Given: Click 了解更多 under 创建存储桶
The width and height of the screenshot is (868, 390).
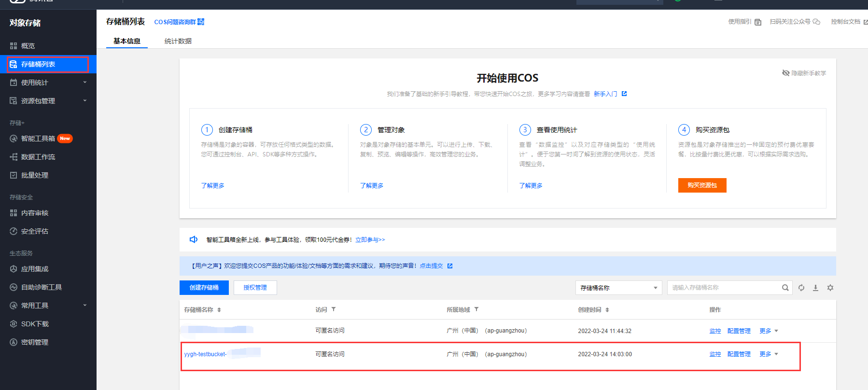Looking at the screenshot, I should (x=213, y=185).
